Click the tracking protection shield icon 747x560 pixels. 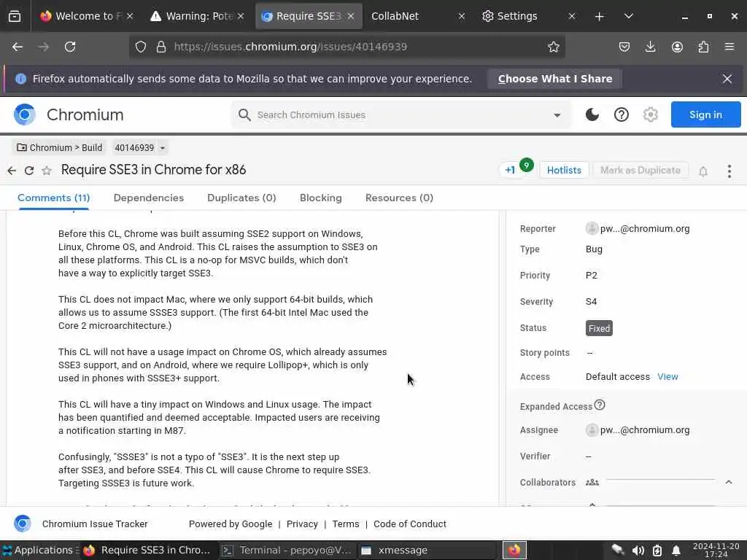click(141, 47)
